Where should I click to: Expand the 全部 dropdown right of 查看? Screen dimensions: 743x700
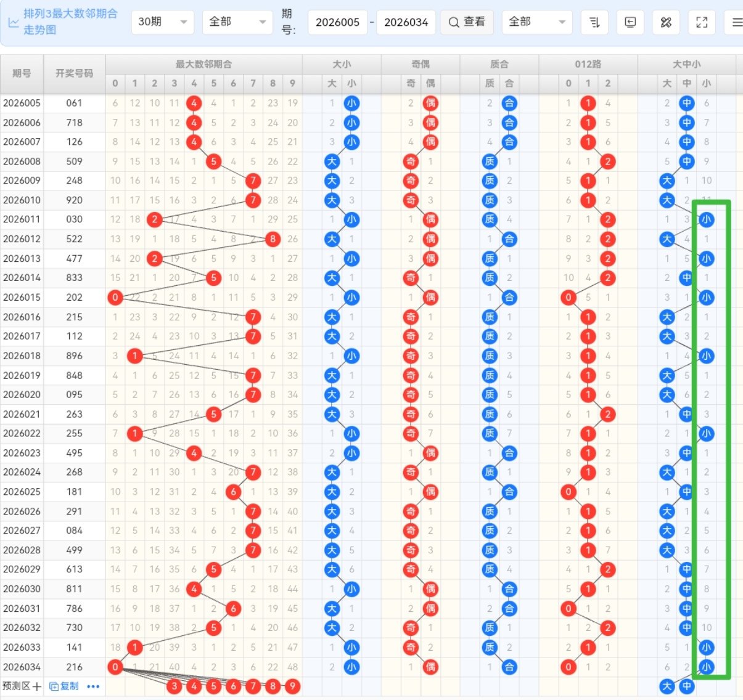[536, 22]
